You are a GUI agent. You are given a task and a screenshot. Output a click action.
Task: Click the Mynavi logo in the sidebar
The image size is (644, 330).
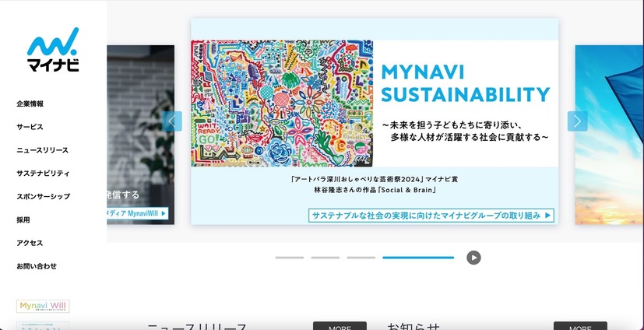click(53, 50)
